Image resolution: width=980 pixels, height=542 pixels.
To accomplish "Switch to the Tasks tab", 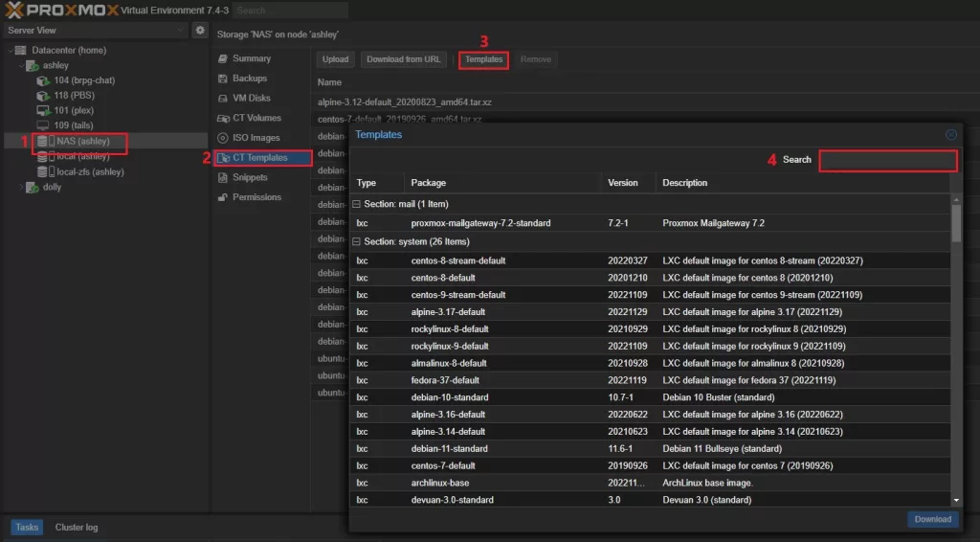I will 27,527.
